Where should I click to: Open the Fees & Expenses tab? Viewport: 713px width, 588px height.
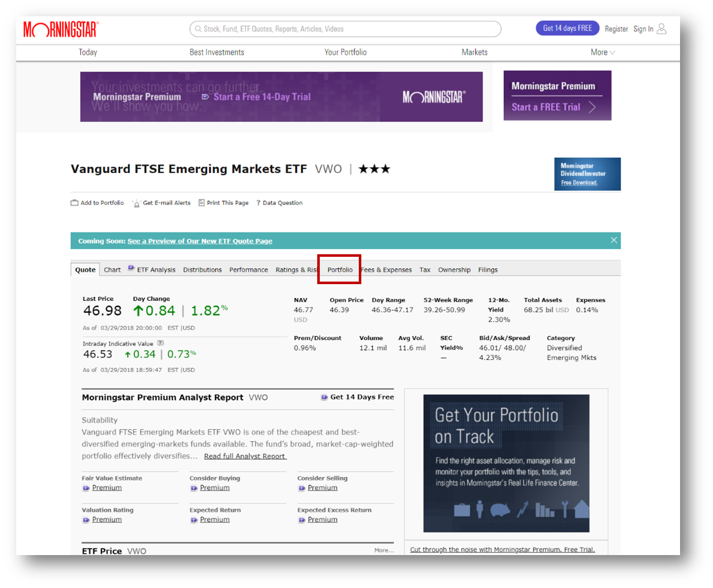[386, 270]
